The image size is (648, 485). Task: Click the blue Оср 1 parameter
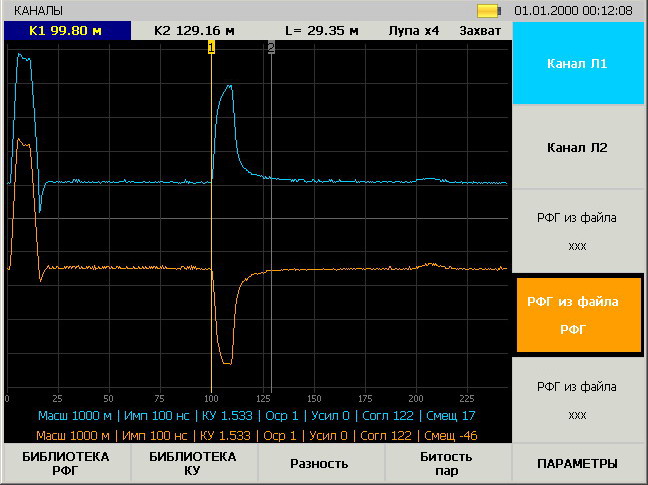tap(282, 416)
